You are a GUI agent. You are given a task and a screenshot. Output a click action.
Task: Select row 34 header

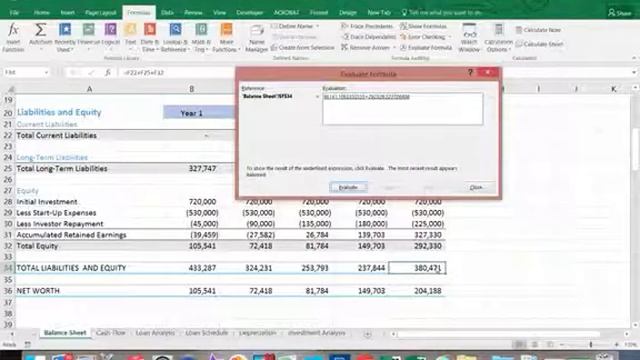8,268
